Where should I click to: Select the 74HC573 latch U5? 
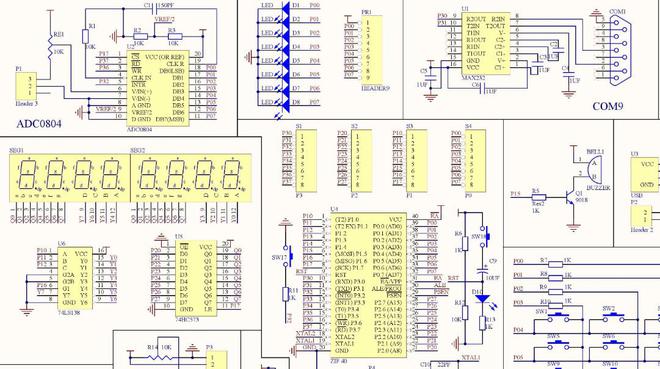(197, 279)
